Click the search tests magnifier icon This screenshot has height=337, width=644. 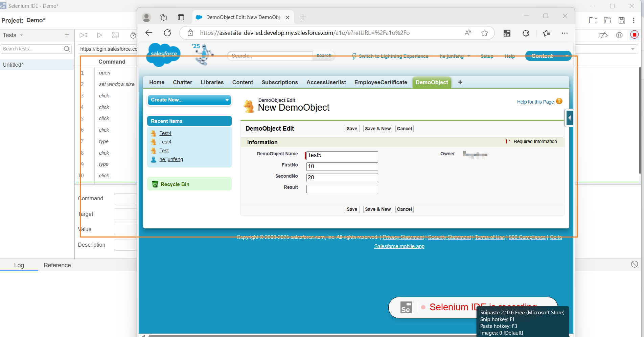[x=67, y=49]
